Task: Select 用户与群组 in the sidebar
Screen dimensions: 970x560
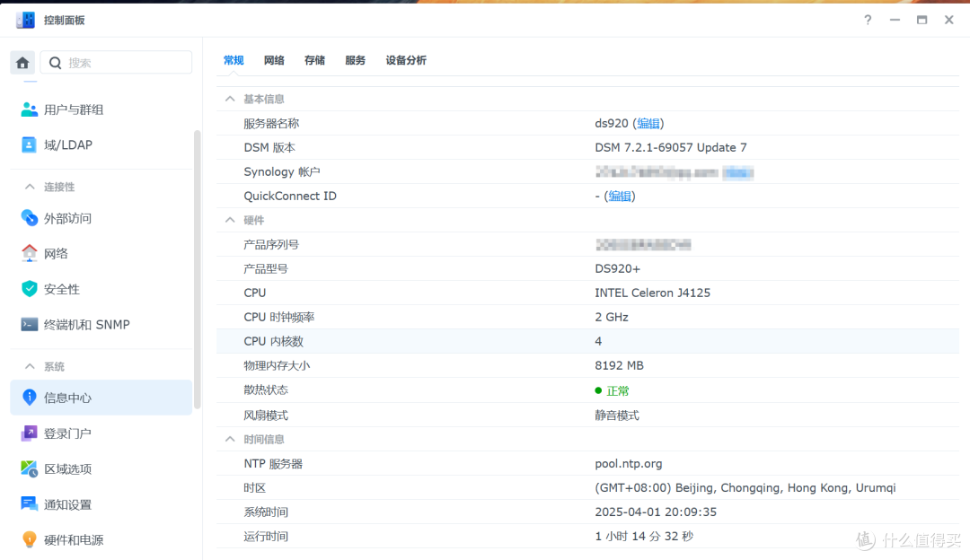Action: 72,109
